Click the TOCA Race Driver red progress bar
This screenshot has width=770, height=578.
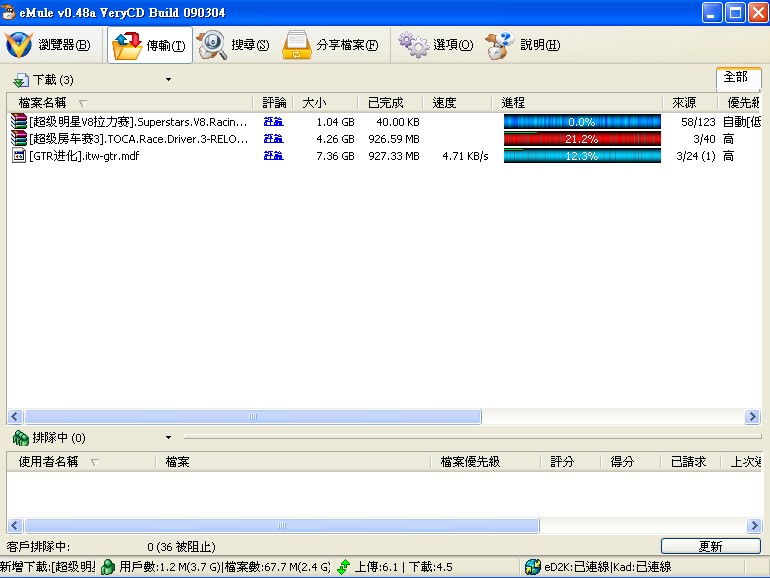[x=582, y=138]
